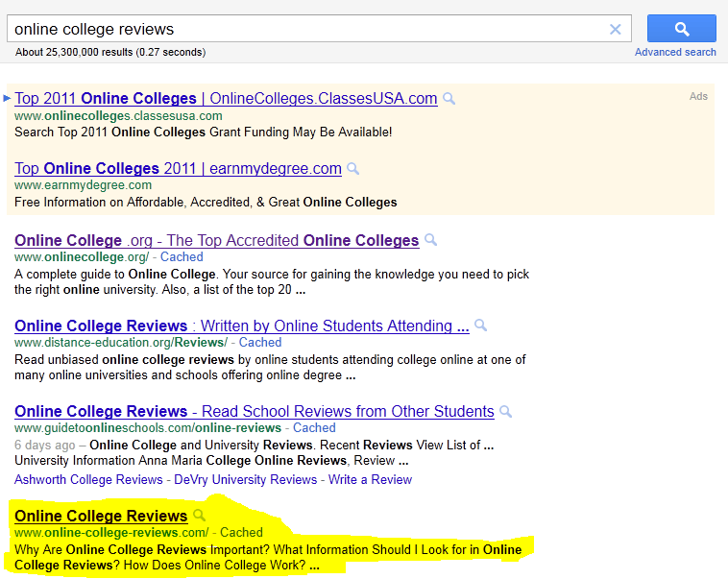
Task: Click the blue search magnifier button
Action: [x=682, y=29]
